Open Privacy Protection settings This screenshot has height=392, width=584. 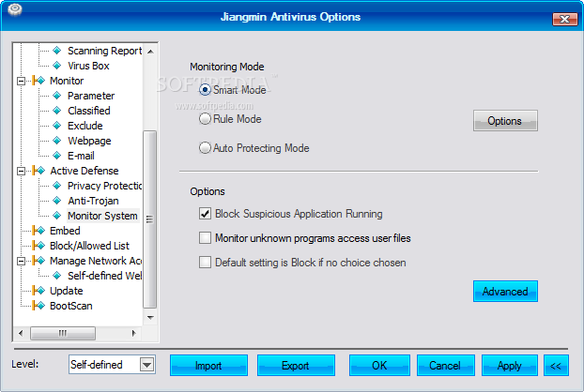point(104,186)
